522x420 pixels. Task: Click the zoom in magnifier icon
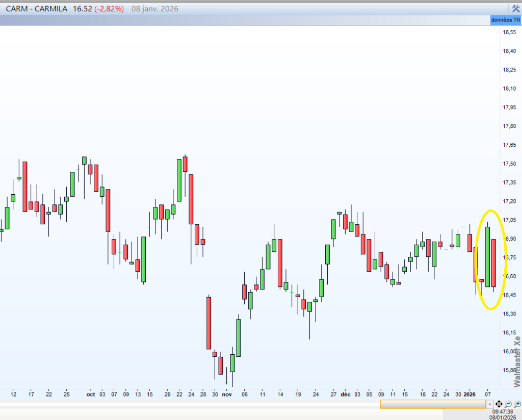click(x=517, y=404)
